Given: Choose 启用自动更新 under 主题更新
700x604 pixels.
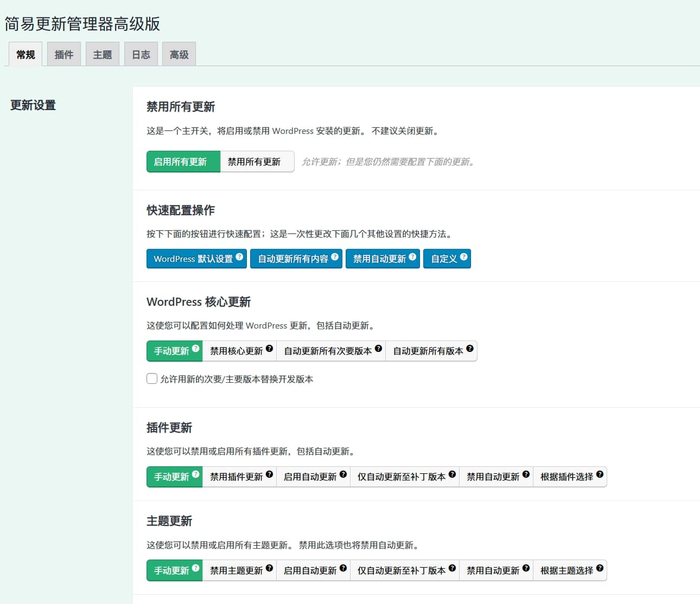Looking at the screenshot, I should (310, 571).
